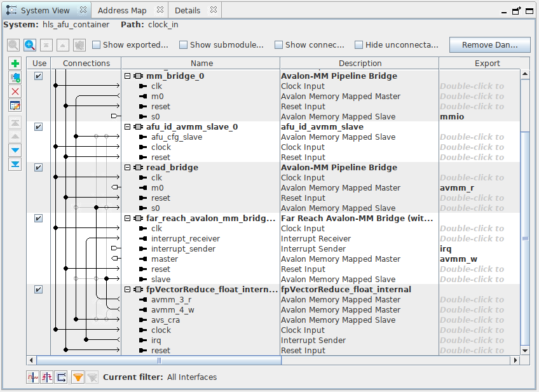Collapse the mm_bridge_0 tree node
This screenshot has height=392, width=539.
point(128,76)
